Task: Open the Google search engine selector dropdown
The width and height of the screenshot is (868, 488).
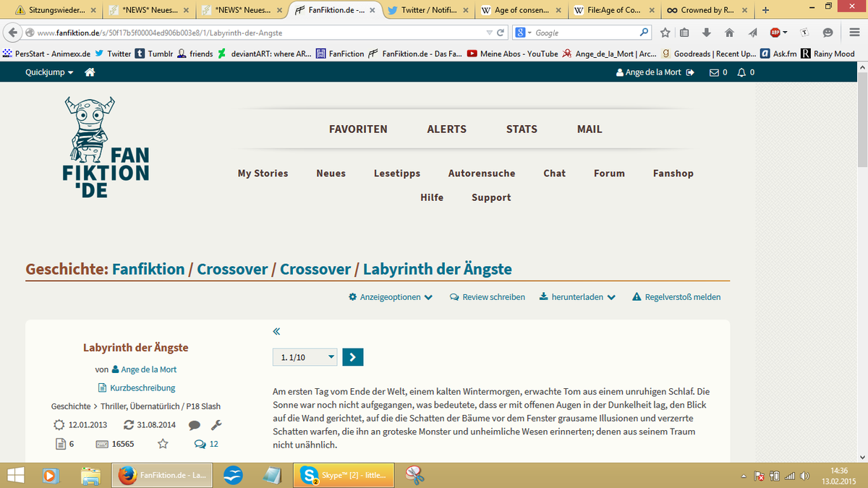Action: pyautogui.click(x=522, y=33)
